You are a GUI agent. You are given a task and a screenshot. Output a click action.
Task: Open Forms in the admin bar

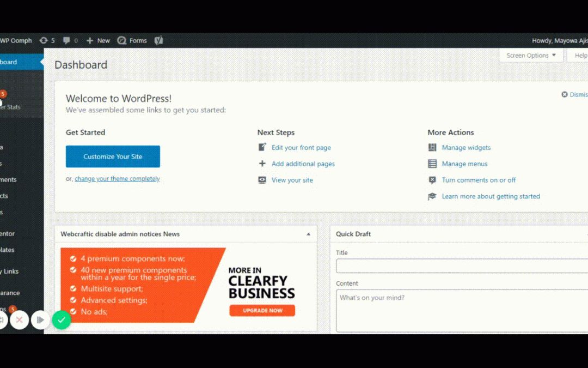(132, 40)
